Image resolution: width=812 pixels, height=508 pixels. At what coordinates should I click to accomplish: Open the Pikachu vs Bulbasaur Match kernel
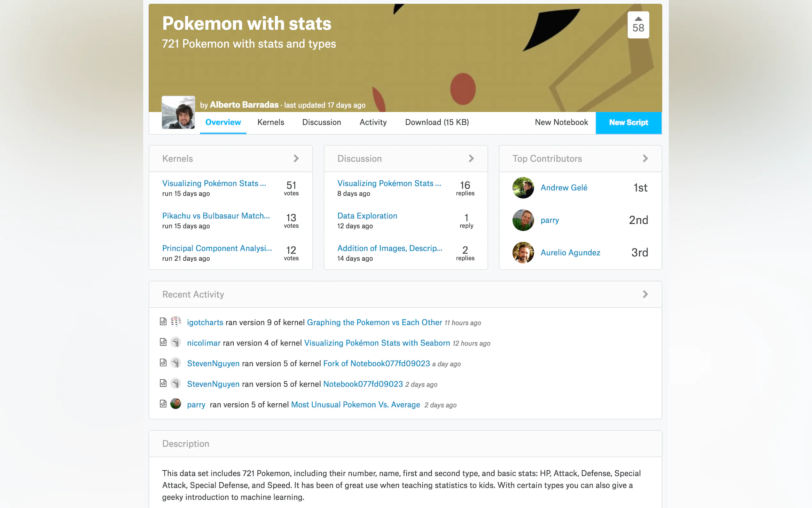coord(216,216)
